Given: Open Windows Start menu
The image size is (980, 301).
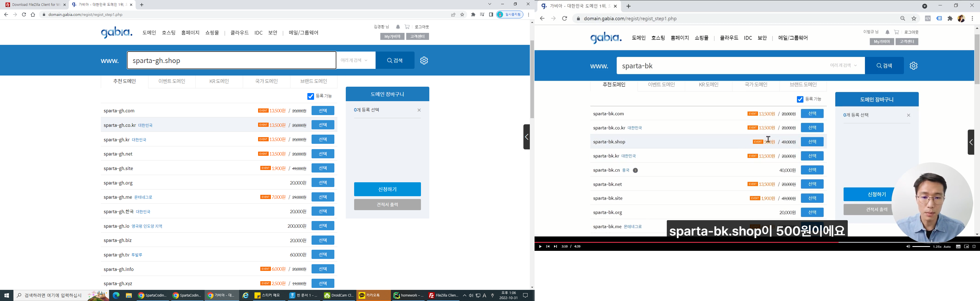Looking at the screenshot, I should pyautogui.click(x=6, y=295).
